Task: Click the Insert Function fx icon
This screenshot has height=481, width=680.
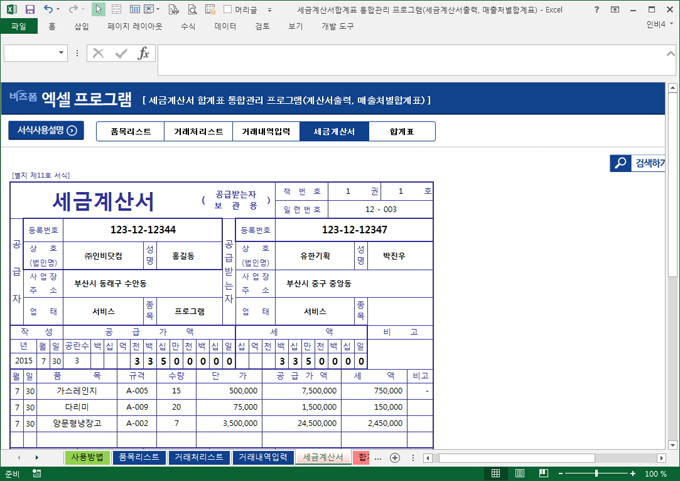Action: (143, 53)
